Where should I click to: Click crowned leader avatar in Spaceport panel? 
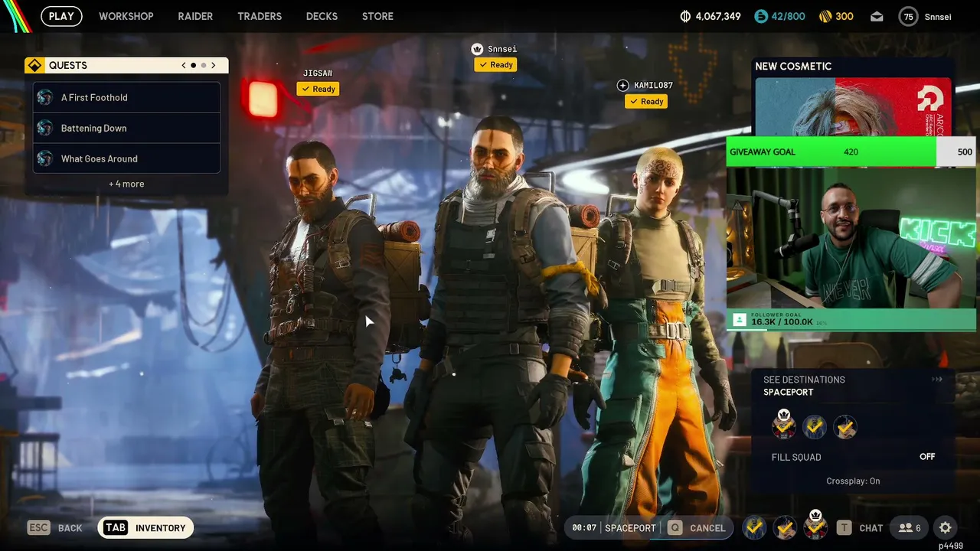coord(783,425)
